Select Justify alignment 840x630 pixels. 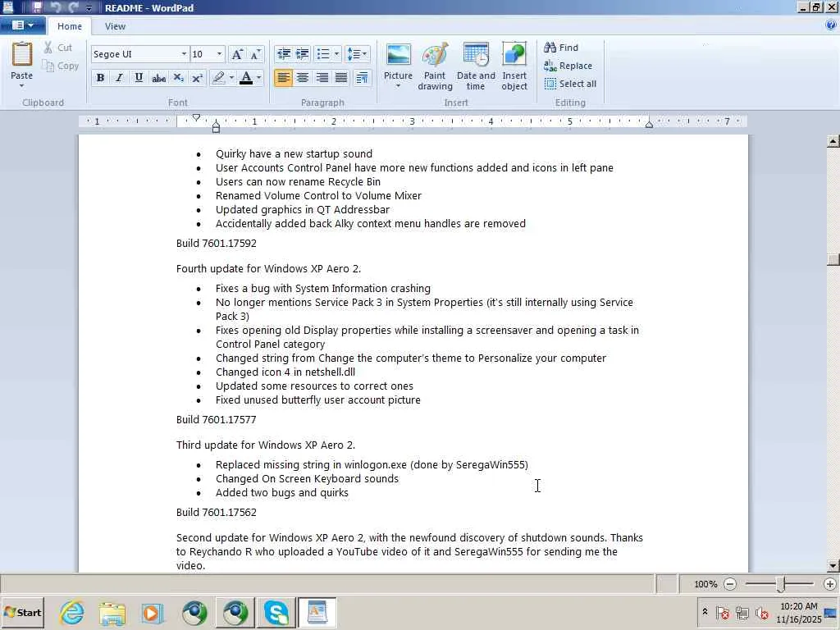(341, 78)
